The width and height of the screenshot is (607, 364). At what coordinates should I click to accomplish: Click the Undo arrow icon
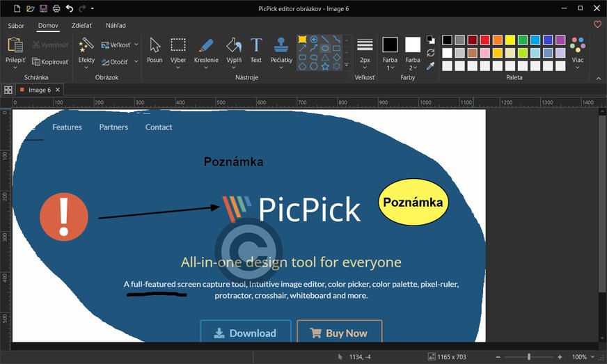[x=69, y=8]
